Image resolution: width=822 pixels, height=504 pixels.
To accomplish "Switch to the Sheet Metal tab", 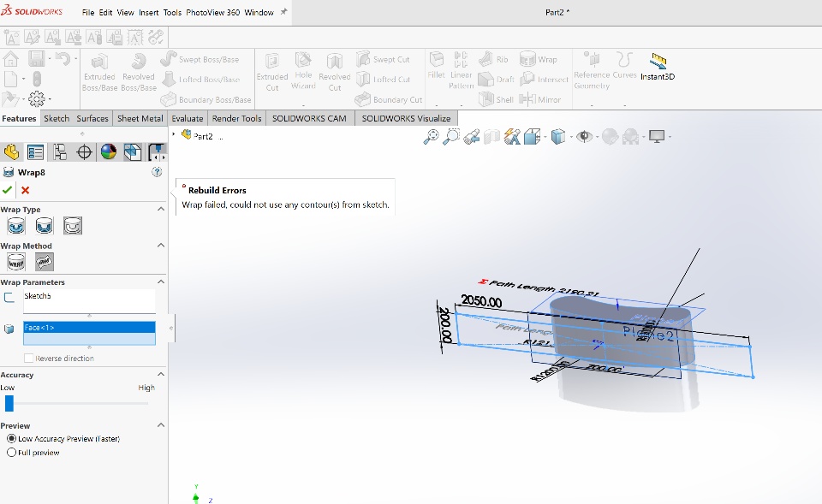I will [140, 118].
